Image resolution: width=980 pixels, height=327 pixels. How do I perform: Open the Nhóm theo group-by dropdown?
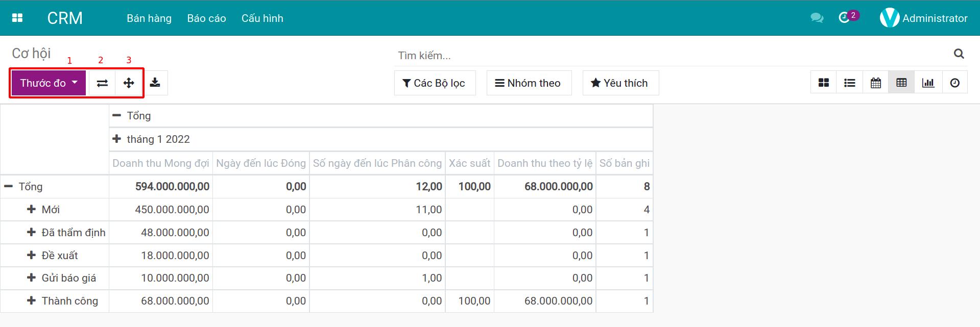coord(529,83)
